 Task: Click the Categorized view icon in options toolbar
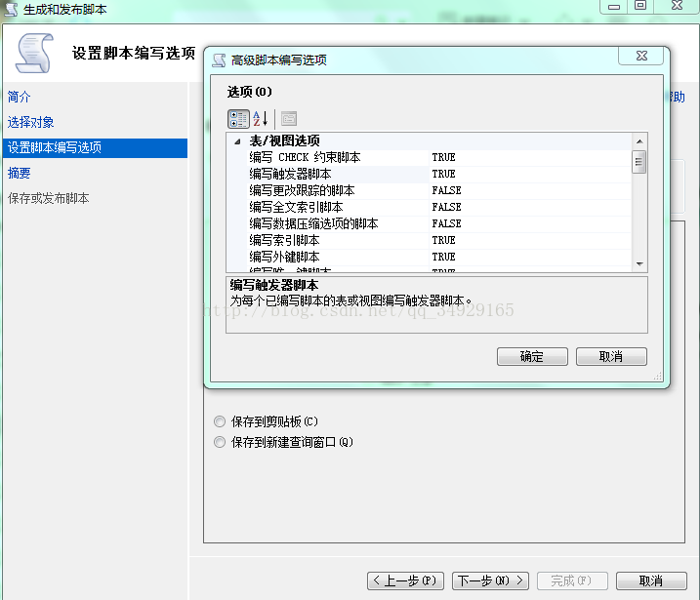238,119
